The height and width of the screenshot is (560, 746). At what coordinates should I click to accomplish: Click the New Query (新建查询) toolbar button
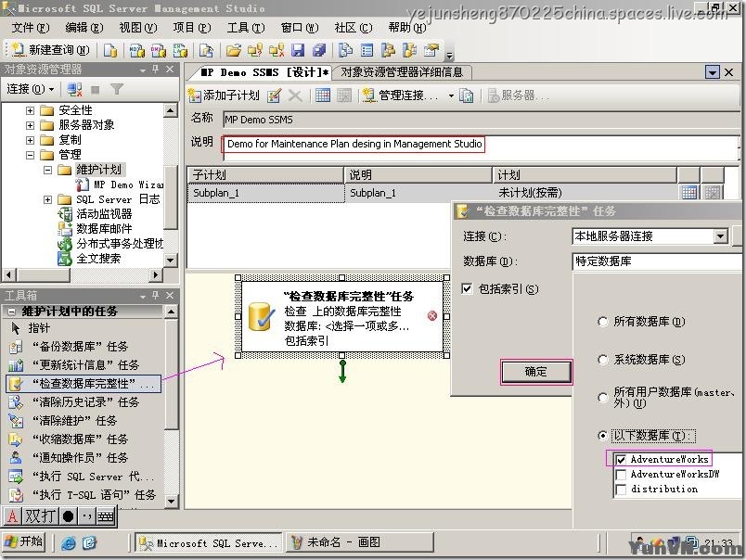tap(51, 50)
